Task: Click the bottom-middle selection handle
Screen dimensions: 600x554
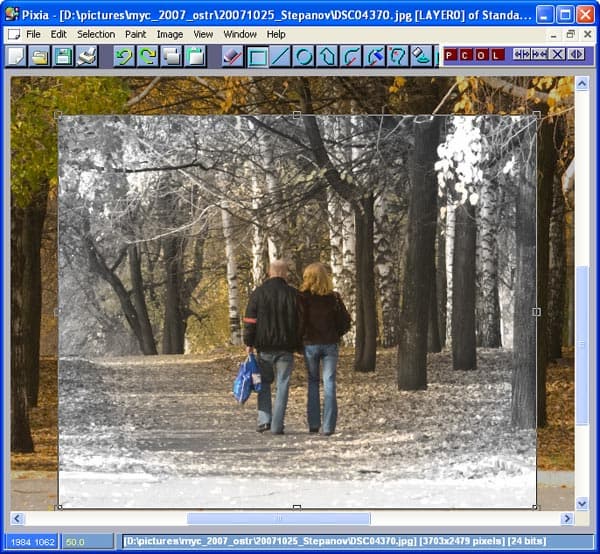Action: [x=297, y=507]
